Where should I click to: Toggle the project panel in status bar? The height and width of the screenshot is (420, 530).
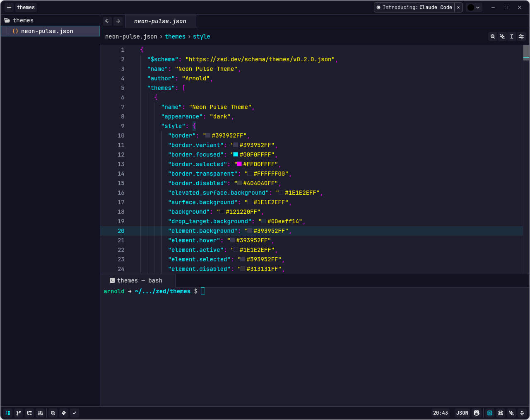[8, 413]
